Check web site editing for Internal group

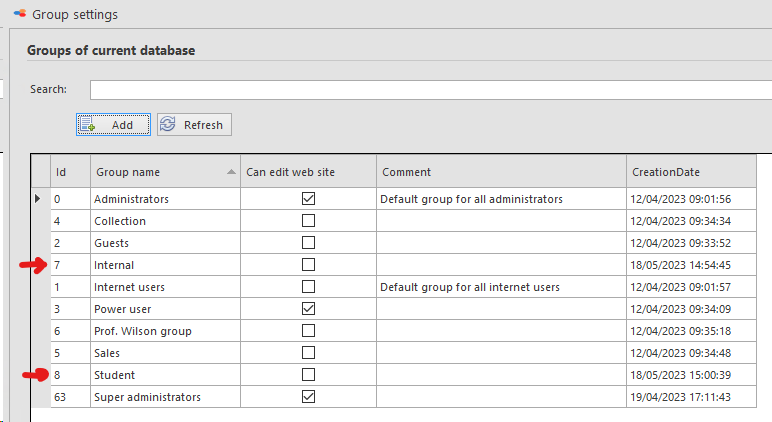pyautogui.click(x=308, y=264)
